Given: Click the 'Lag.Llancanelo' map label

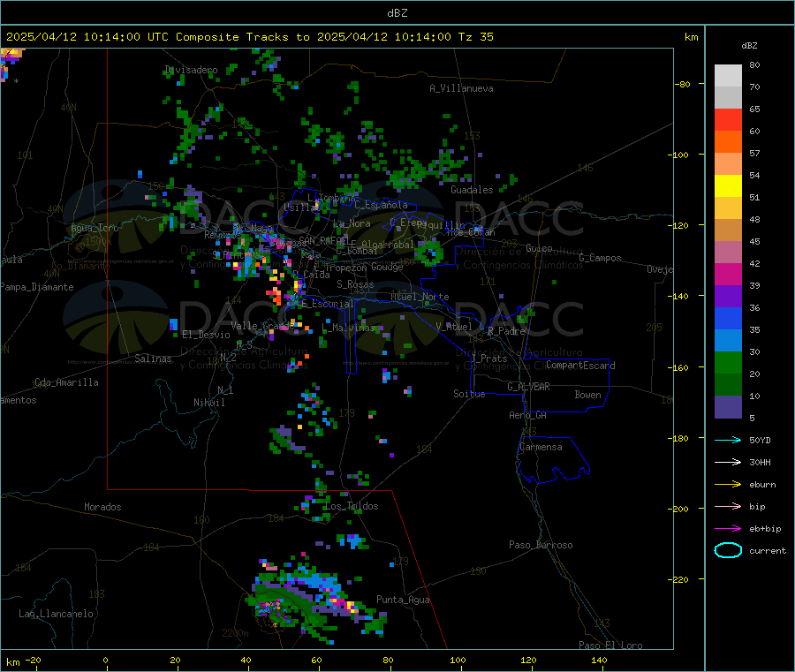Looking at the screenshot, I should pos(56,614).
